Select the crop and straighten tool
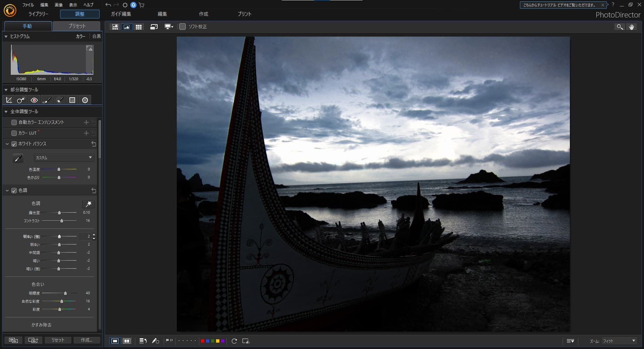This screenshot has height=349, width=644. point(9,100)
